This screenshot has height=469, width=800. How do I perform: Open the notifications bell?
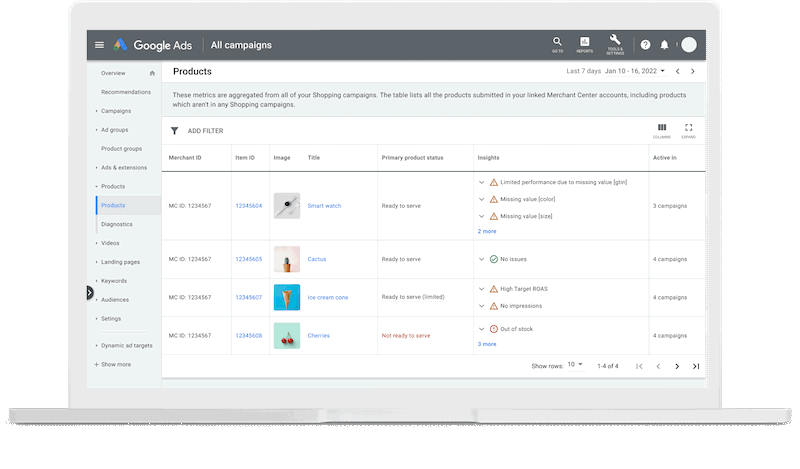(x=664, y=45)
